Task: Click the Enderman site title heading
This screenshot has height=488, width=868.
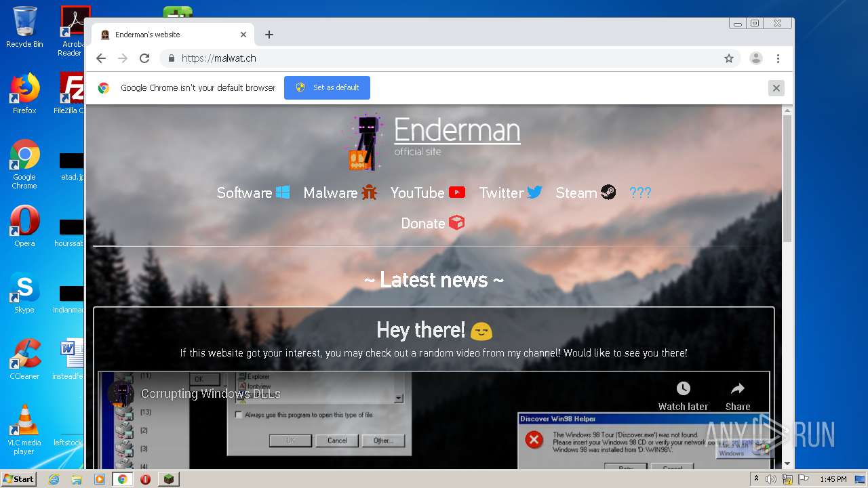Action: [457, 129]
